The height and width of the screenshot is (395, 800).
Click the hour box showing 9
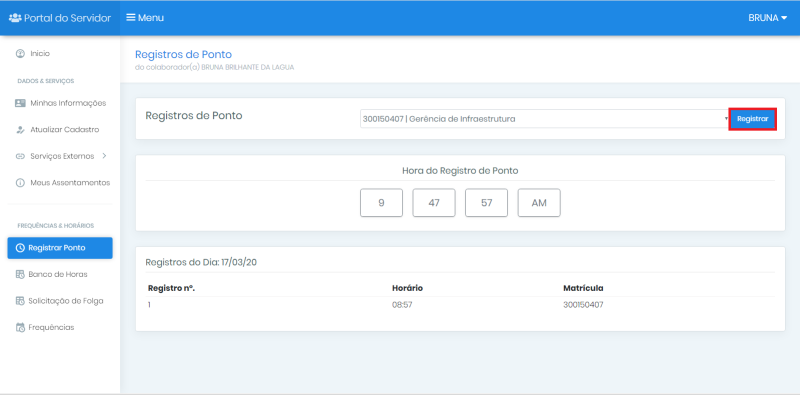[x=381, y=203]
